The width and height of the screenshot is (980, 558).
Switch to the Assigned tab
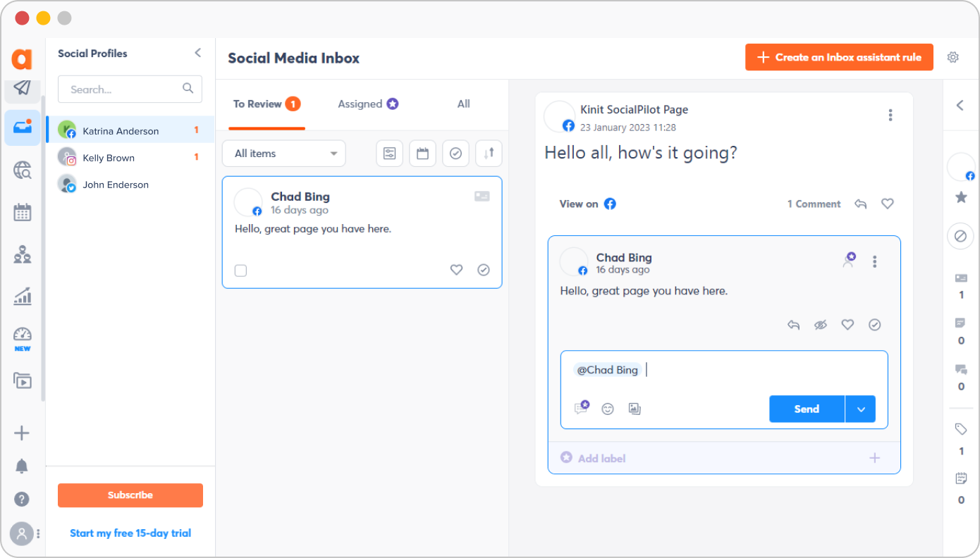(367, 104)
